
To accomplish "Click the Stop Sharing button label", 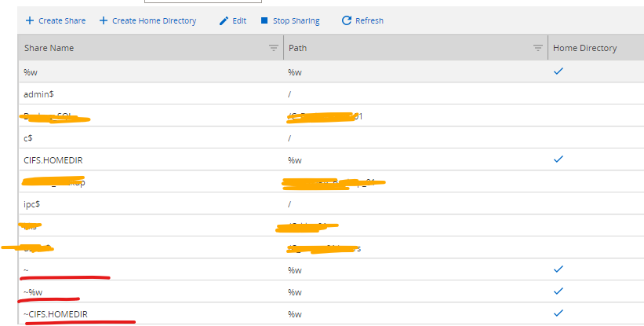I will pos(295,20).
